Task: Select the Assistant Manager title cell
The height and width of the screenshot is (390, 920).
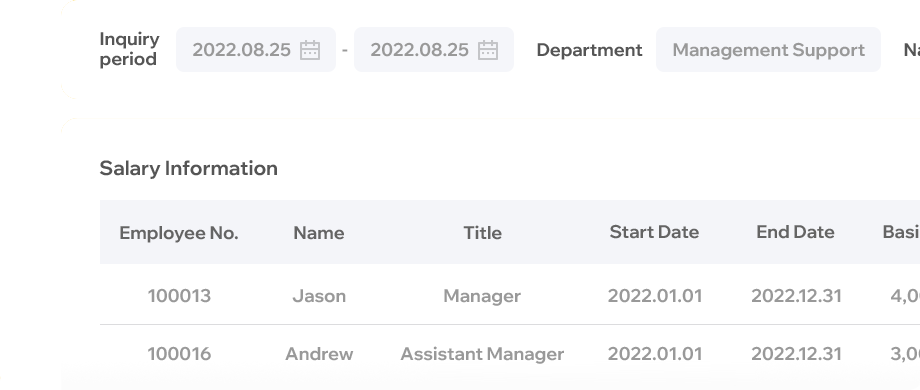Action: (482, 354)
